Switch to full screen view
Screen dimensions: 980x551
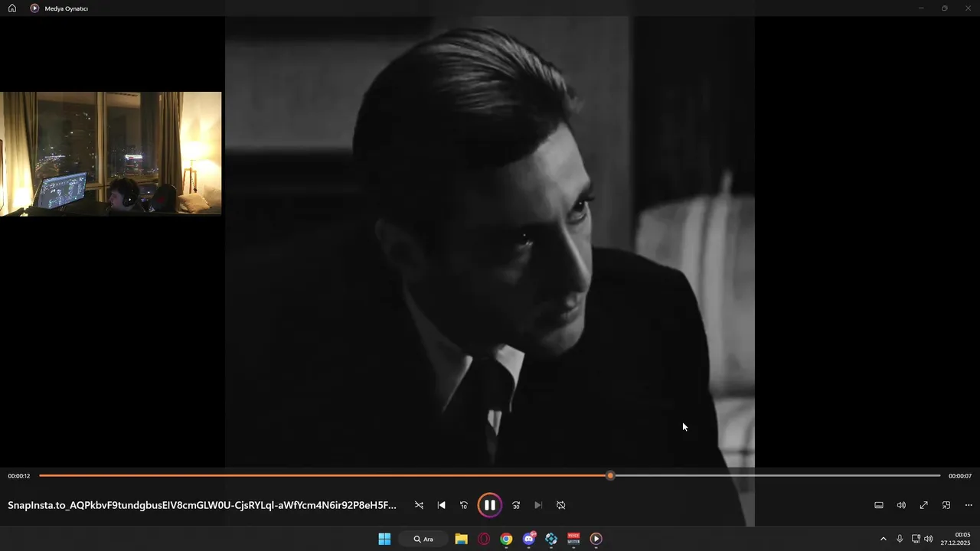tap(924, 505)
